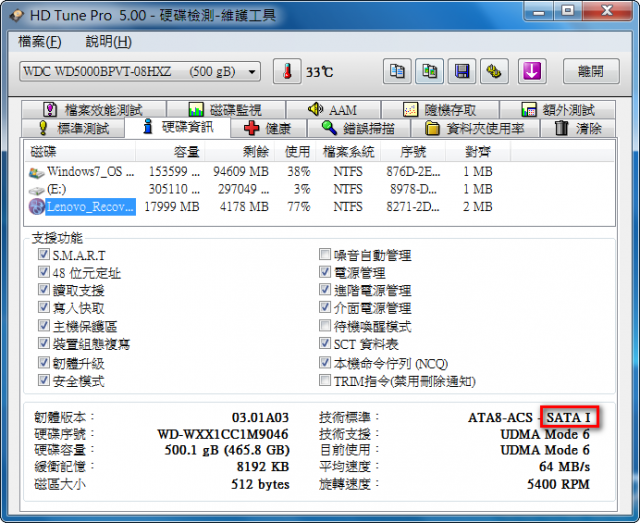Switch to the 清除 tab
The width and height of the screenshot is (640, 523).
(x=578, y=128)
